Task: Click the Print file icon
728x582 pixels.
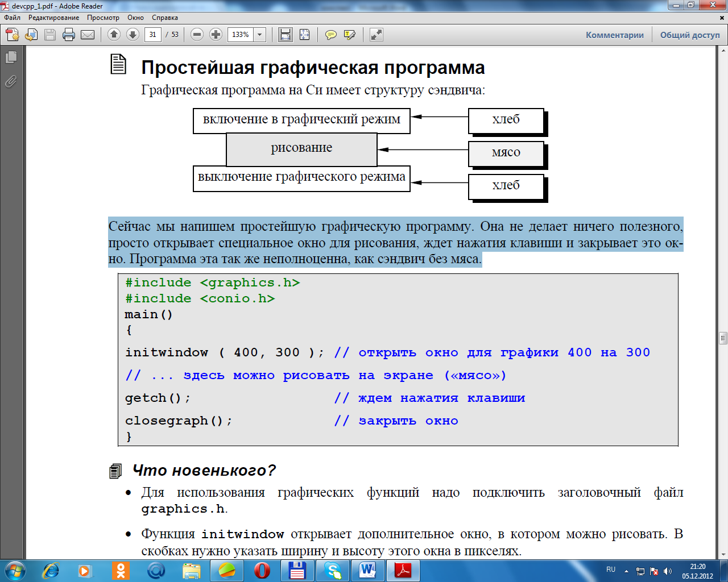Action: click(x=69, y=35)
